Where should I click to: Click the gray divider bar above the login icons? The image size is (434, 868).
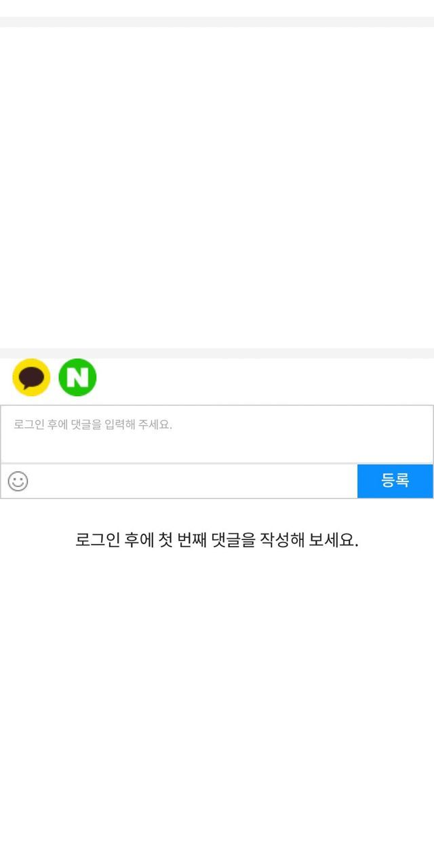click(217, 353)
